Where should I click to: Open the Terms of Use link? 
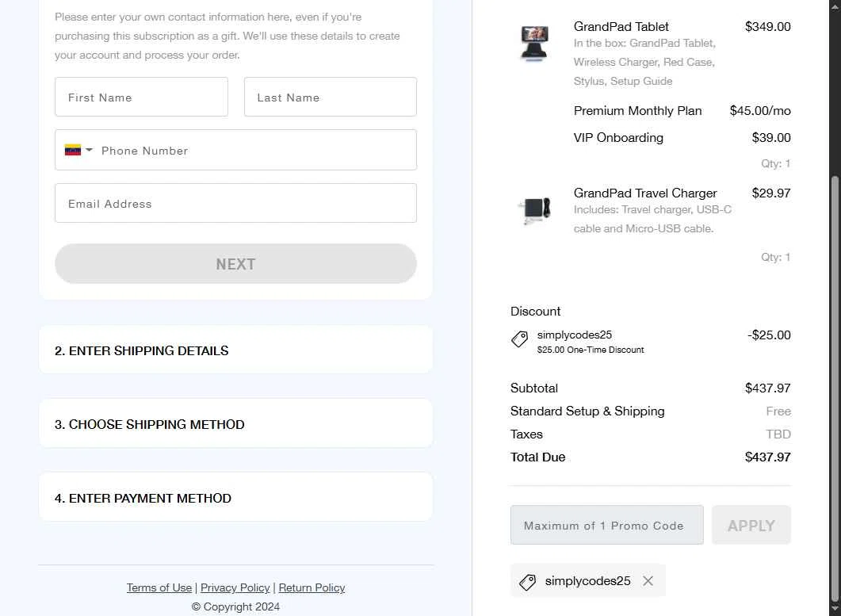(159, 587)
